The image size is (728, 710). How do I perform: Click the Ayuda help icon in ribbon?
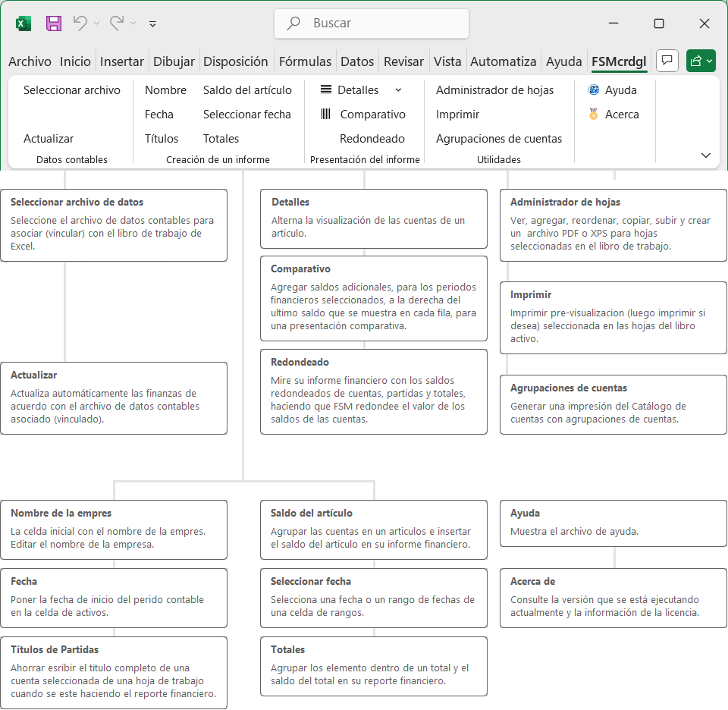tap(594, 90)
